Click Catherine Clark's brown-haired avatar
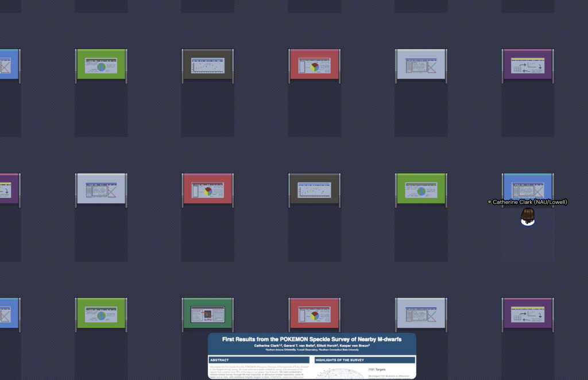Screen dimensions: 588x380 (x=528, y=217)
